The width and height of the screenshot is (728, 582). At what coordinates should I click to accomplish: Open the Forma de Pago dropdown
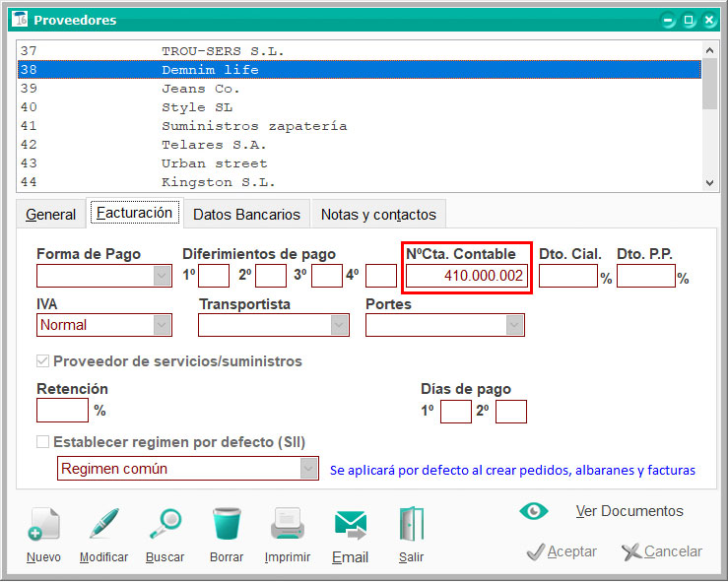coord(162,276)
